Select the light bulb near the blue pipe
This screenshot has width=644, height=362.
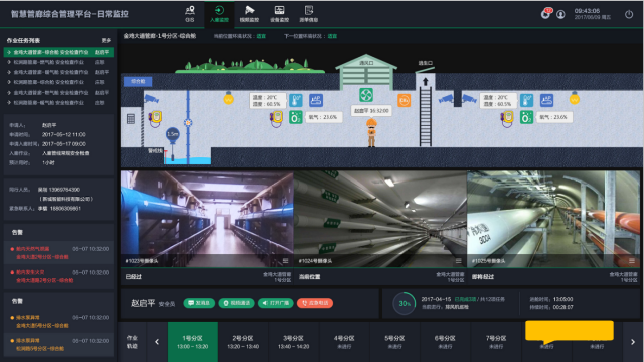coord(229,97)
